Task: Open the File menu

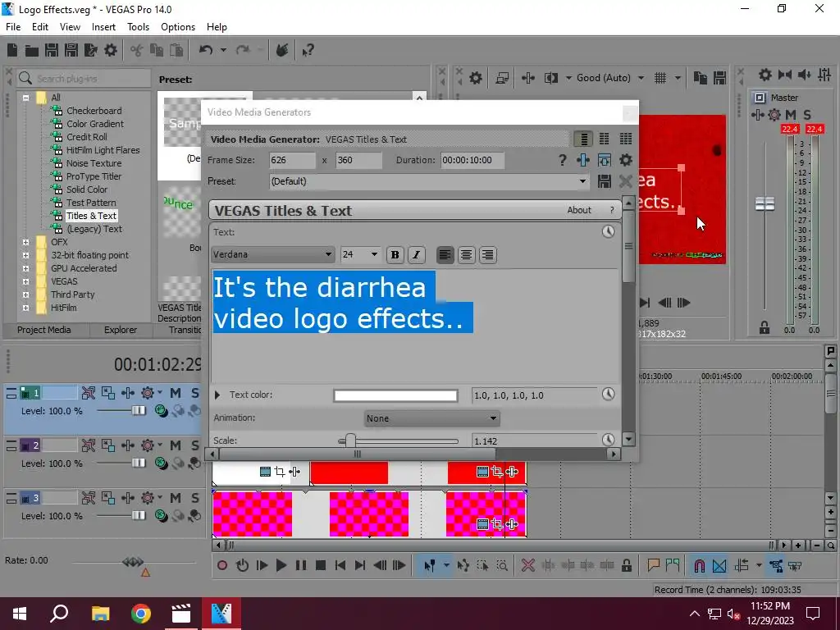Action: pos(13,27)
